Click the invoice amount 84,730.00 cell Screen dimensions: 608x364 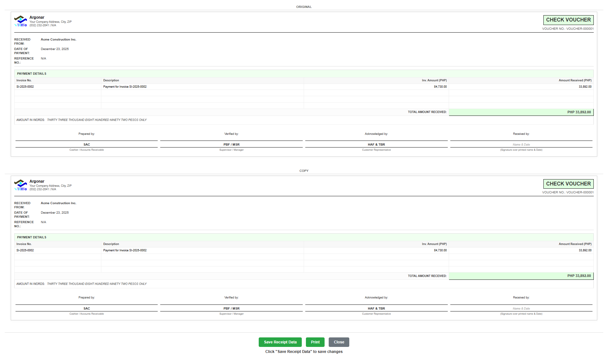(440, 86)
